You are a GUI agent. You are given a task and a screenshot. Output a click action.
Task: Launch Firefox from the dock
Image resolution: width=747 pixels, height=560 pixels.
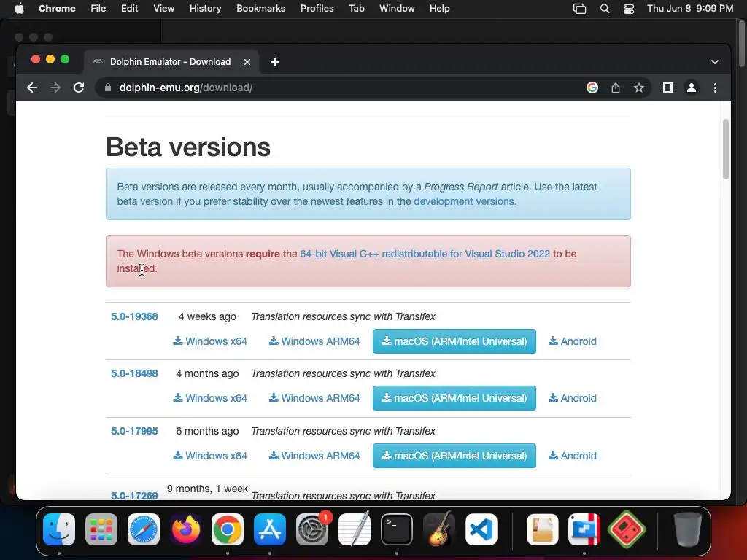[185, 529]
